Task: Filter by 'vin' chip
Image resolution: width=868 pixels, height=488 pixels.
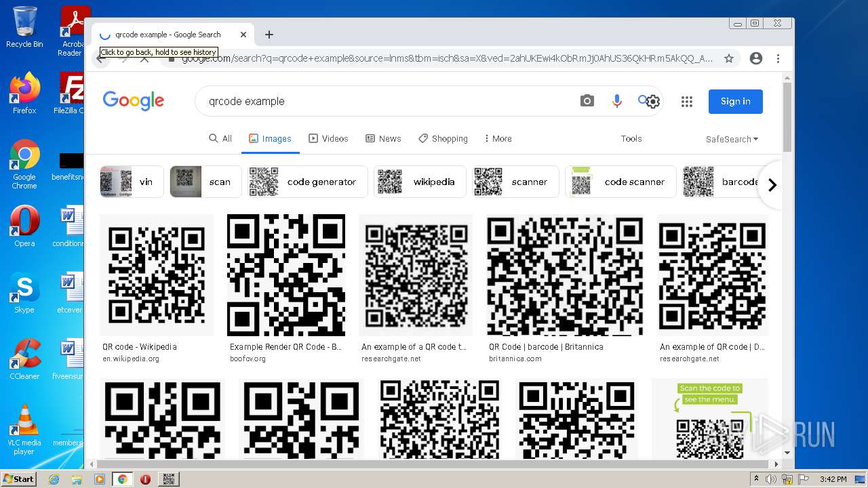Action: pyautogui.click(x=132, y=182)
